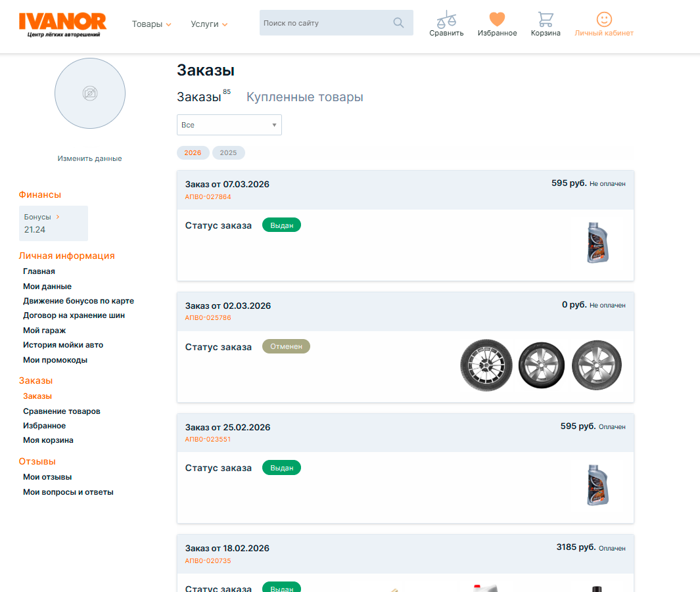The width and height of the screenshot is (700, 592).
Task: Expand the Товары menu
Action: coord(151,24)
